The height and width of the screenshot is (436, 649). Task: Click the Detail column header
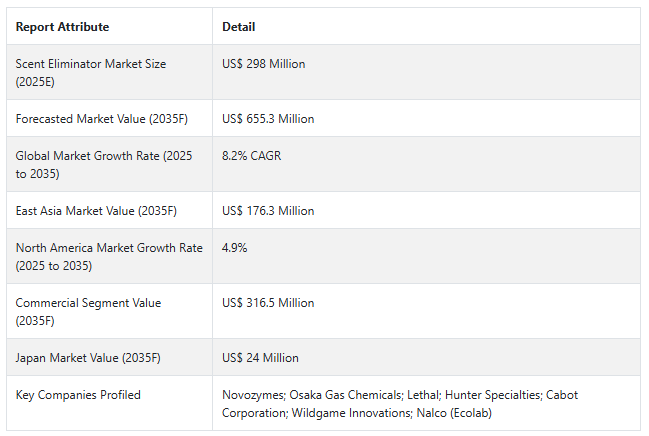coord(238,27)
